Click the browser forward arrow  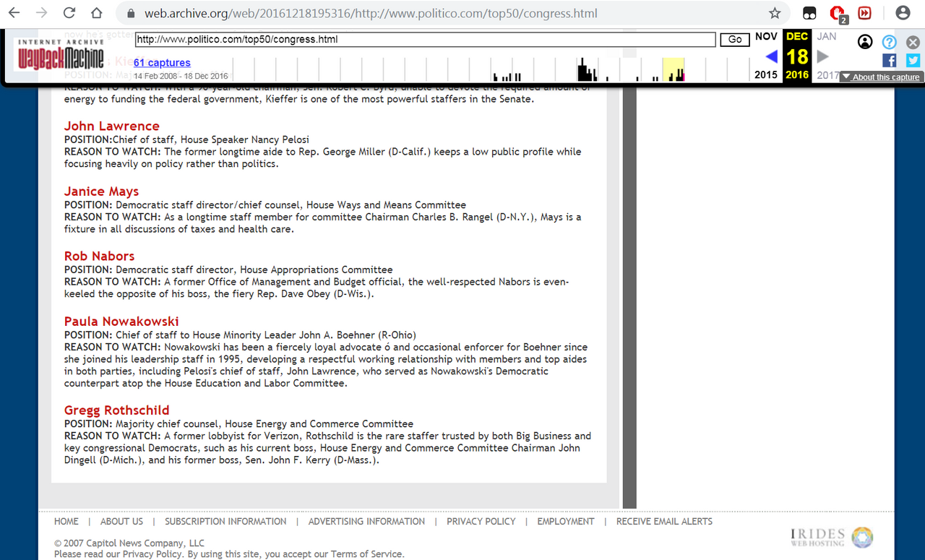tap(42, 13)
